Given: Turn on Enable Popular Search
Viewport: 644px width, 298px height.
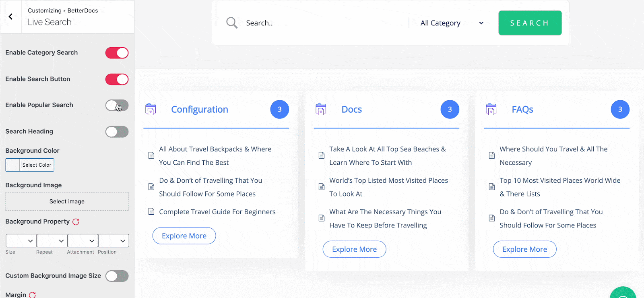Looking at the screenshot, I should coord(117,106).
